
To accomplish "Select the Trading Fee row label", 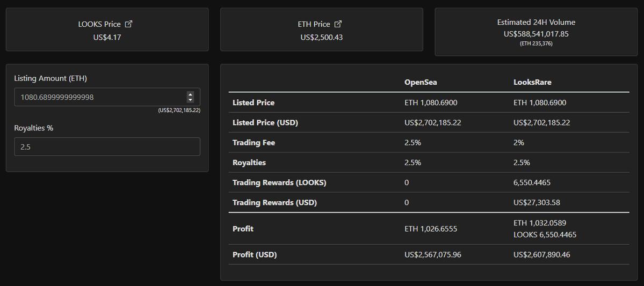I will pyautogui.click(x=254, y=143).
